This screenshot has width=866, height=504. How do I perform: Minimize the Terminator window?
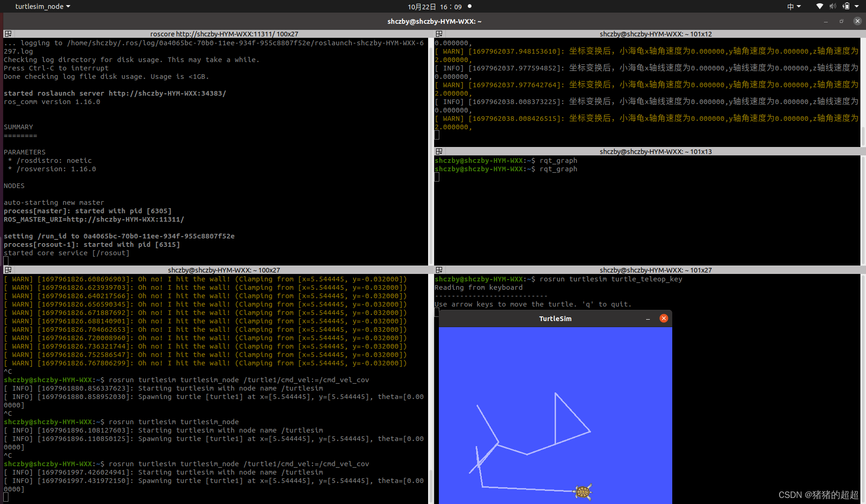click(826, 21)
